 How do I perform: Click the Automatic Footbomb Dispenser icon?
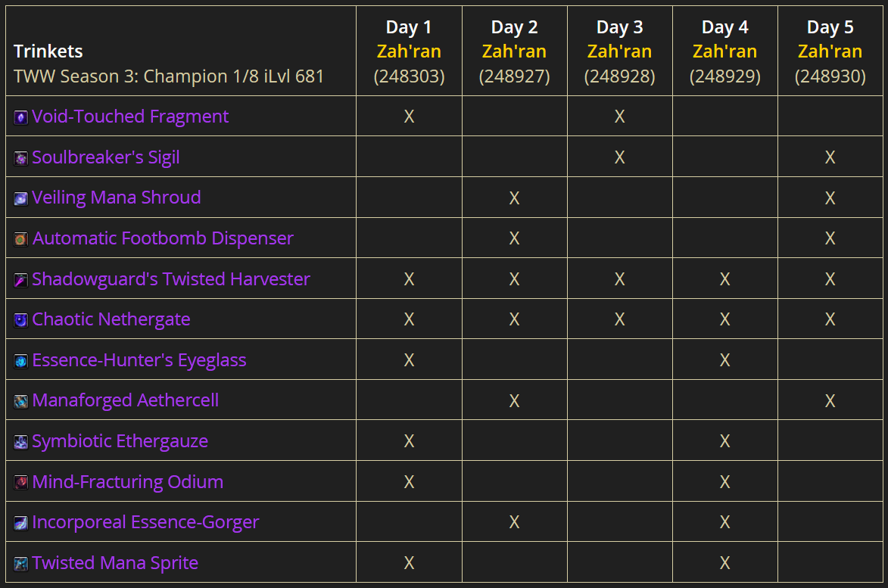point(21,239)
